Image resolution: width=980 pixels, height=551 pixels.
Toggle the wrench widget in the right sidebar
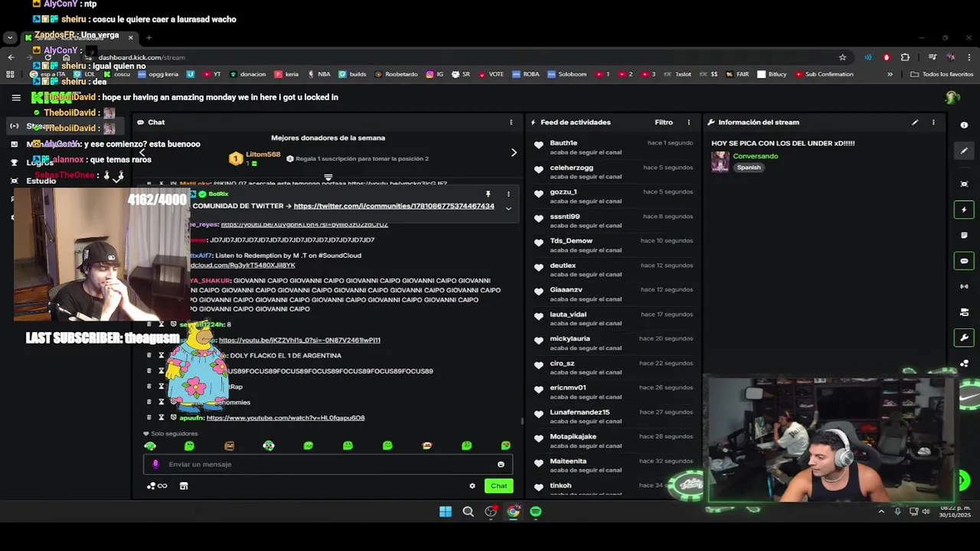[964, 337]
